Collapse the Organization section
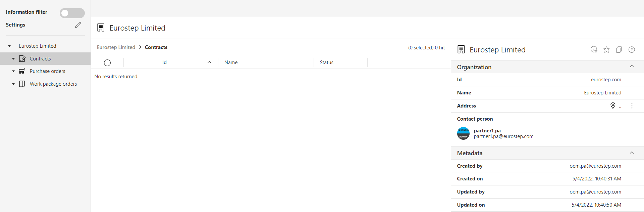The height and width of the screenshot is (212, 644). point(632,67)
